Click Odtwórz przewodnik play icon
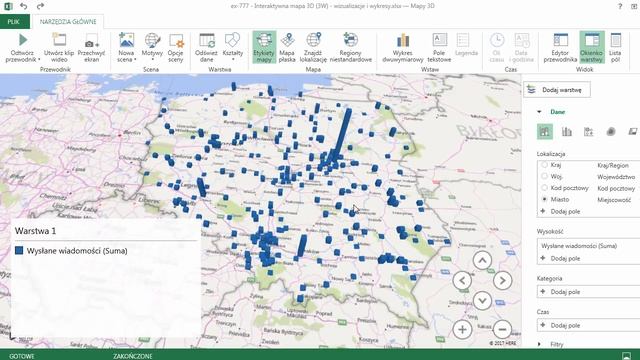 tap(23, 40)
